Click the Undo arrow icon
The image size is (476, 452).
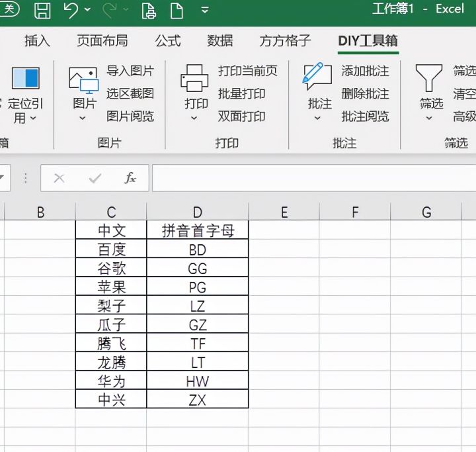pos(71,11)
